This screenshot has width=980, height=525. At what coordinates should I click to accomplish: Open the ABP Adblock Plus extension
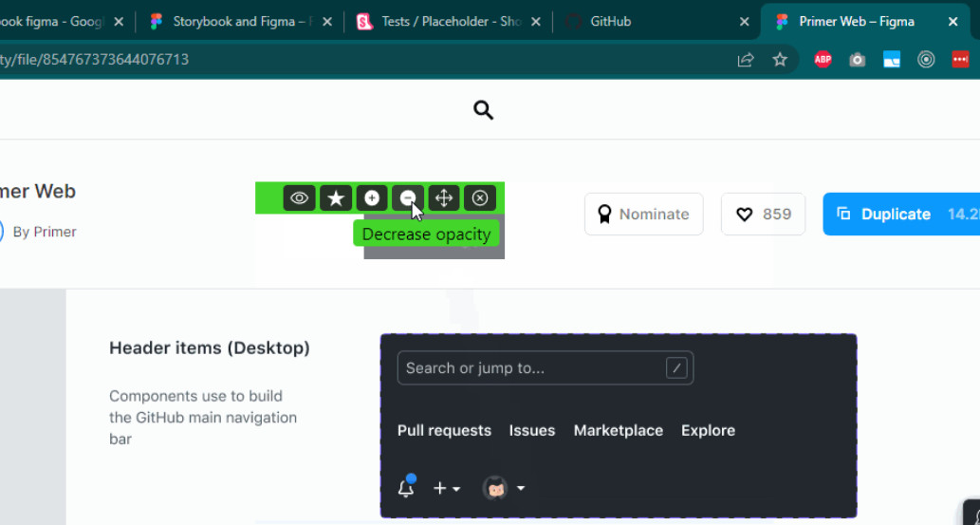pyautogui.click(x=823, y=60)
